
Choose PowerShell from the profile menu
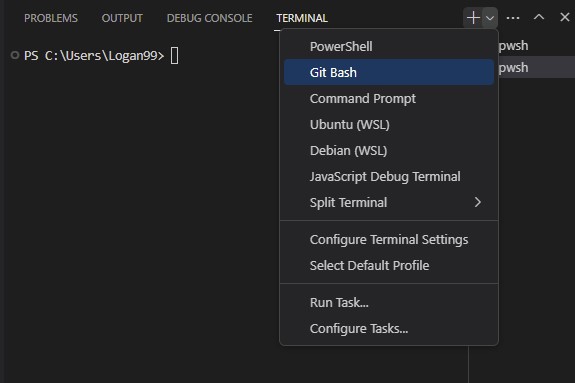coord(389,47)
